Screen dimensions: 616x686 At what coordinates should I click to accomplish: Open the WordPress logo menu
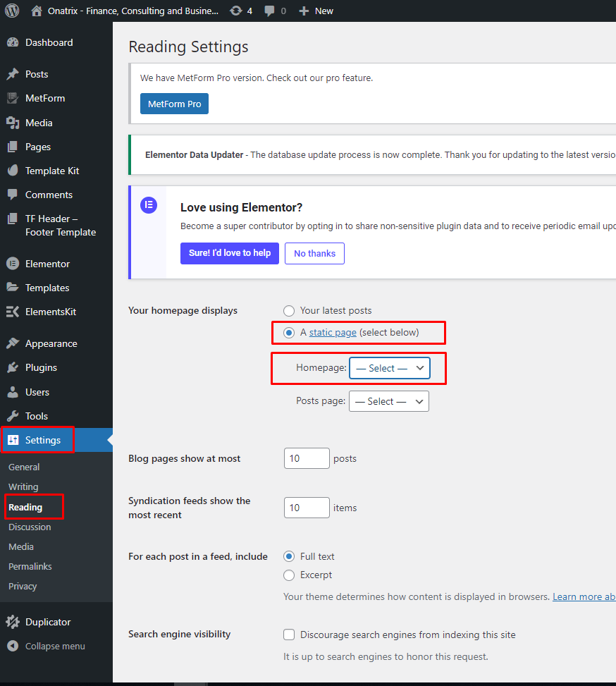pos(12,11)
